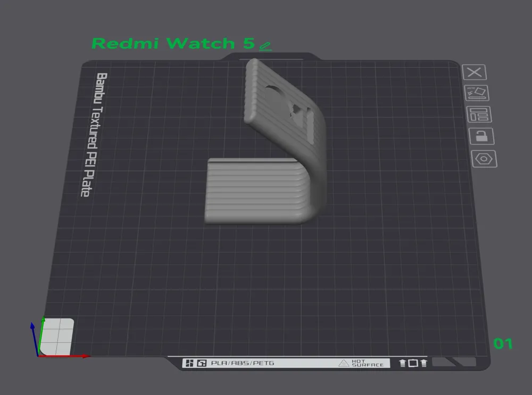Click the green Y axis arrow
The width and height of the screenshot is (532, 395).
(41, 335)
